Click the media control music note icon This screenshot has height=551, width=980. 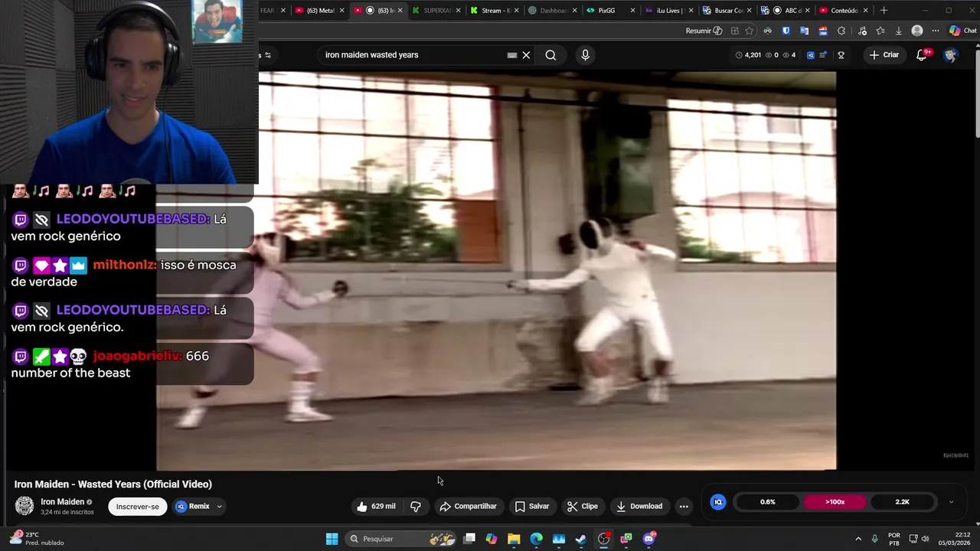[x=862, y=31]
